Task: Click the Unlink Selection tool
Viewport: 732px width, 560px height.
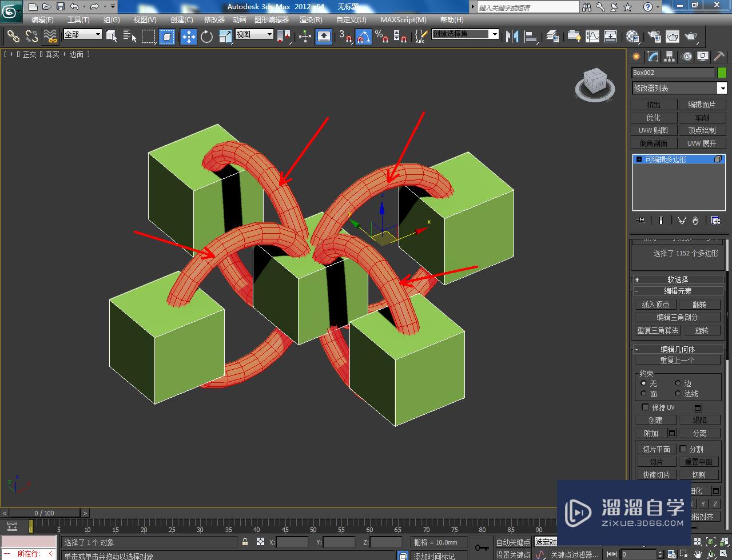Action: 32,37
